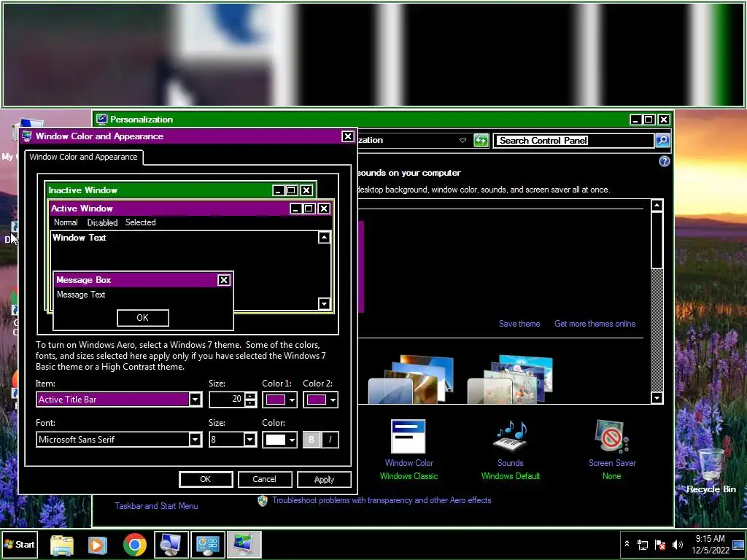Open Taskbar and Start Menu link
Image resolution: width=747 pixels, height=560 pixels.
156,506
